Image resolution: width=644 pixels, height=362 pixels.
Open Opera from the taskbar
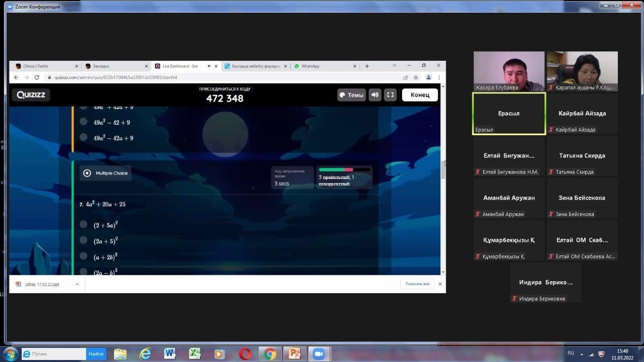(245, 354)
